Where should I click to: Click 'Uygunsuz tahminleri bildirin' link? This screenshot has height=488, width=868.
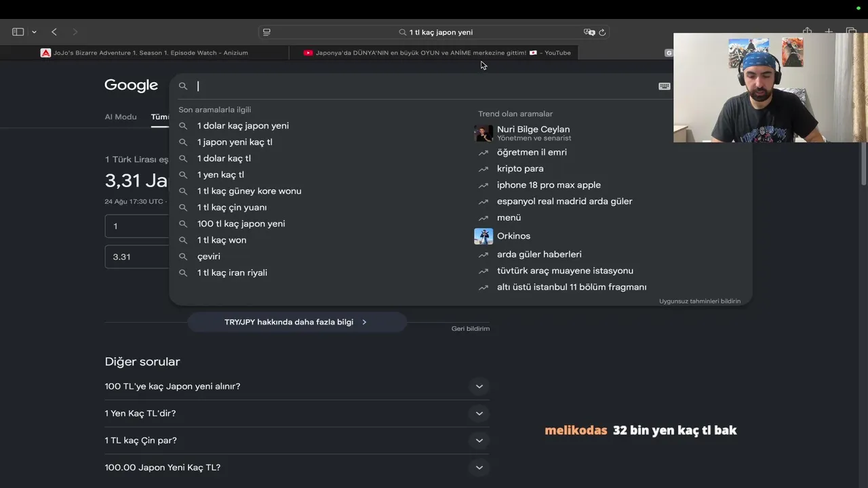pos(700,301)
